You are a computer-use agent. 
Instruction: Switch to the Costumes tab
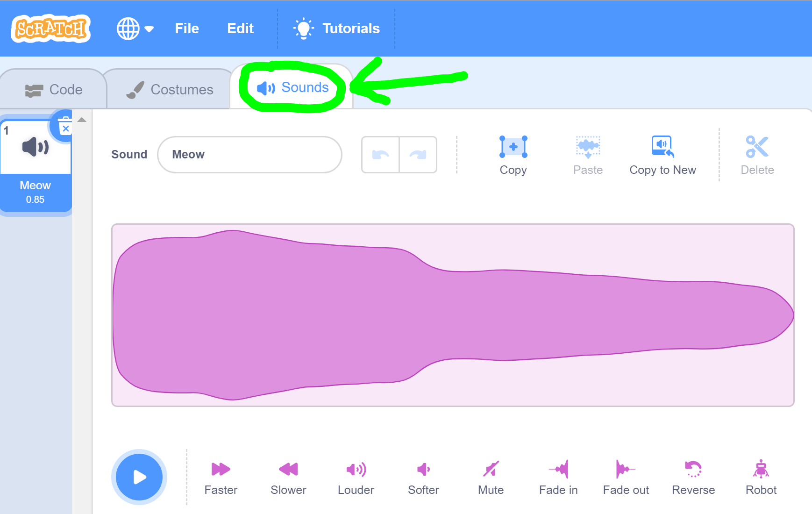point(170,90)
